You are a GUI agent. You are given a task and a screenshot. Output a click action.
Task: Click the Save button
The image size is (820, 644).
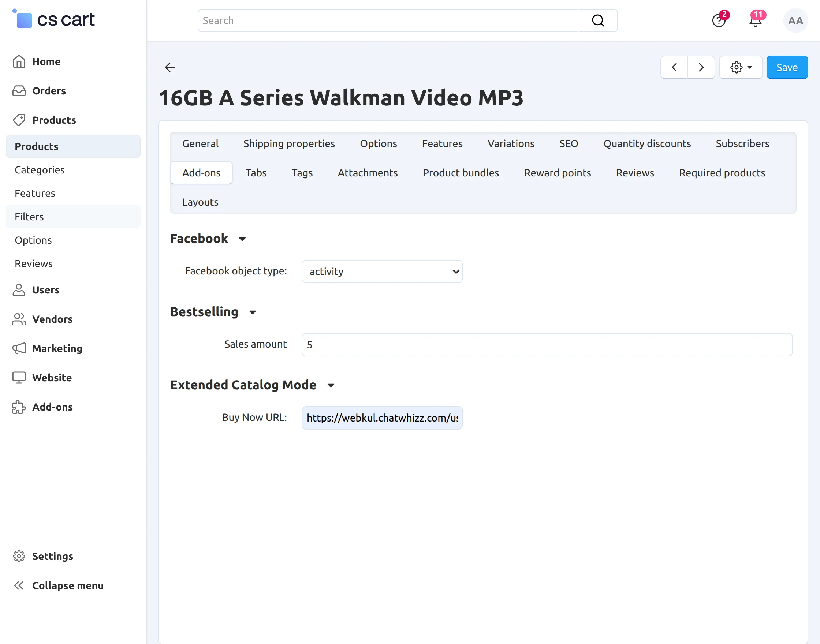787,67
